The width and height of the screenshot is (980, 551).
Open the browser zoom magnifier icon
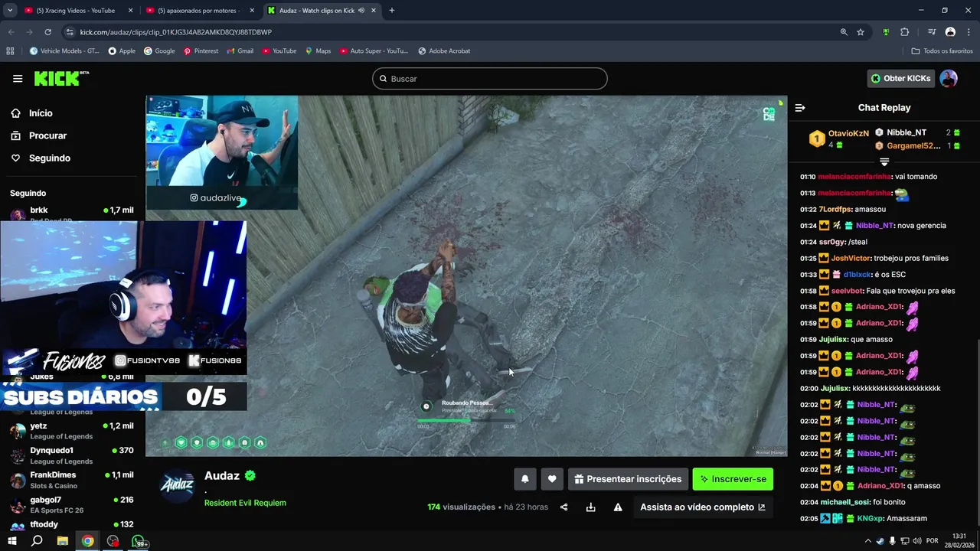point(844,32)
